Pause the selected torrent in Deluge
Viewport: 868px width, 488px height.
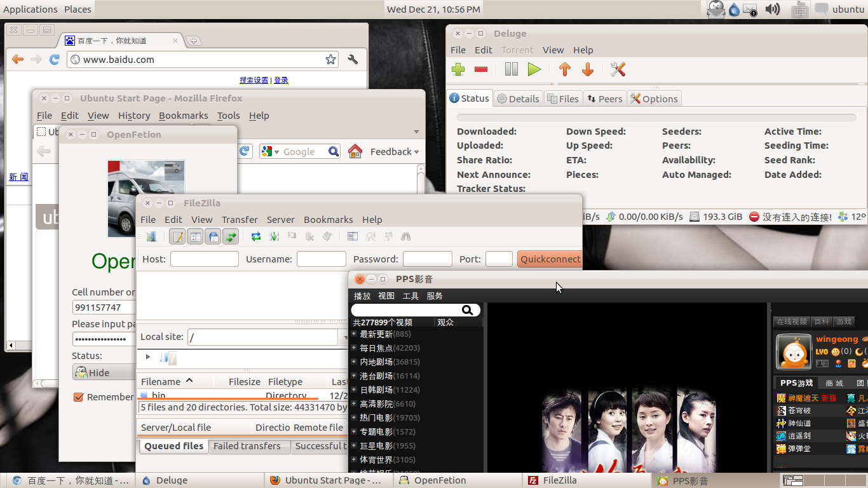[512, 69]
